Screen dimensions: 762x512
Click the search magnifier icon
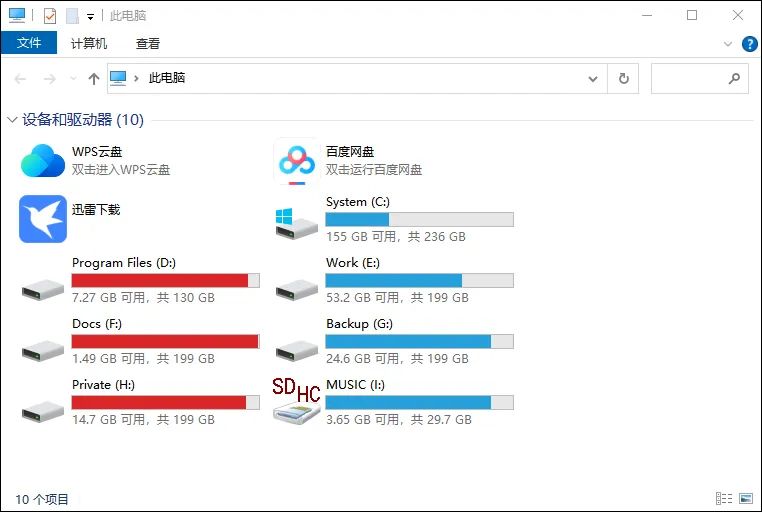pyautogui.click(x=734, y=78)
